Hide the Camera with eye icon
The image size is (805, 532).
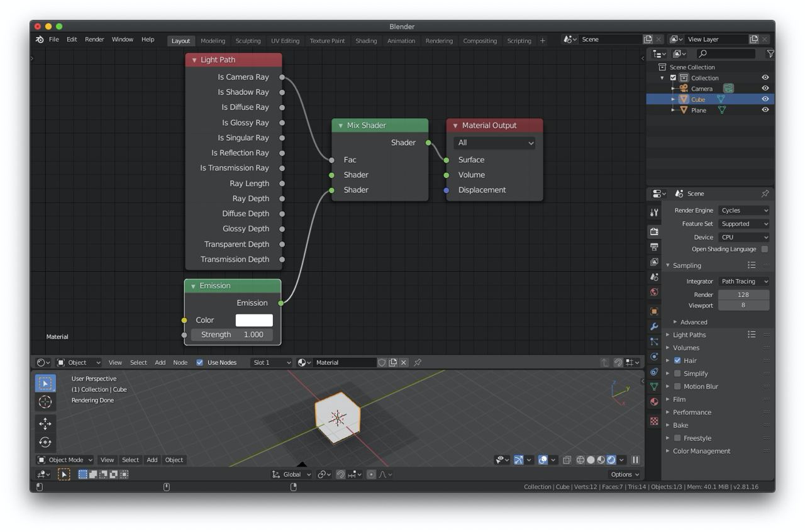point(765,89)
